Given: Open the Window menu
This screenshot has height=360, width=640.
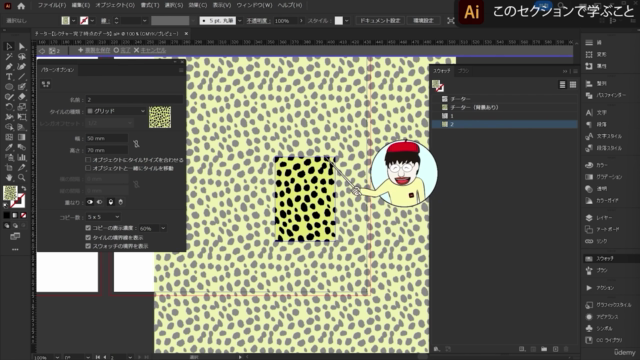Looking at the screenshot, I should 254,5.
